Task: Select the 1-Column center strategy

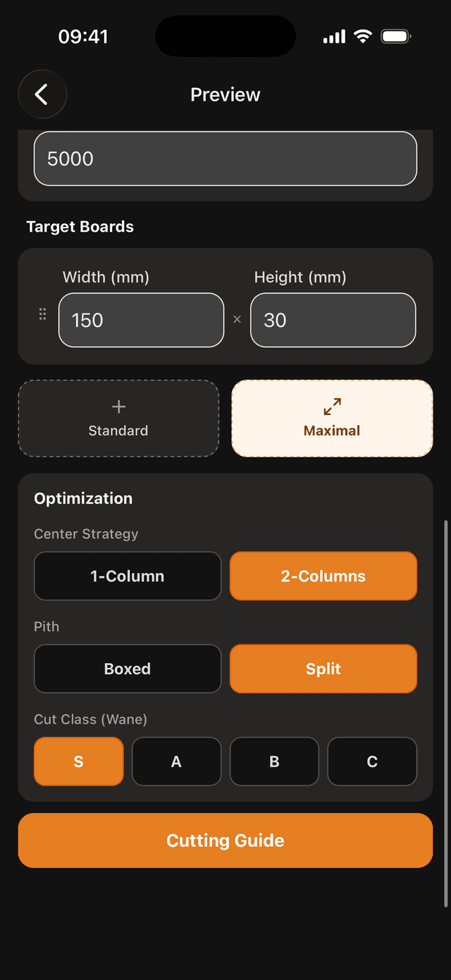Action: [x=127, y=576]
